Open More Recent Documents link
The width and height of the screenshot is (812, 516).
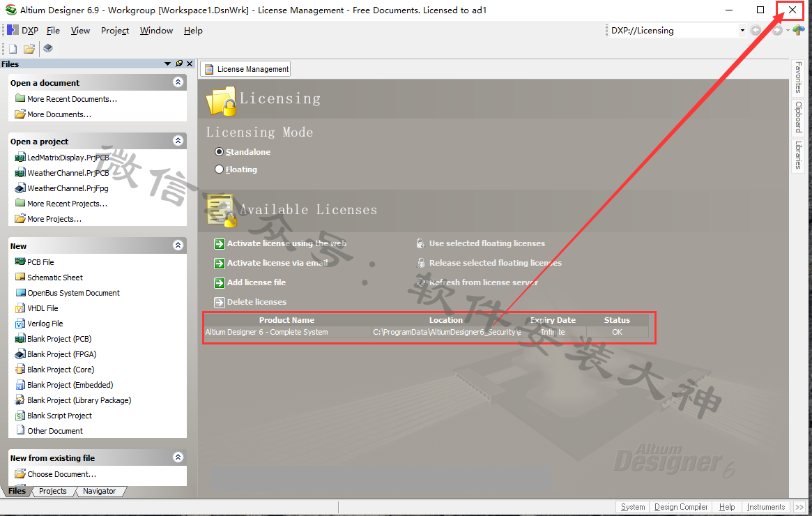pyautogui.click(x=72, y=99)
